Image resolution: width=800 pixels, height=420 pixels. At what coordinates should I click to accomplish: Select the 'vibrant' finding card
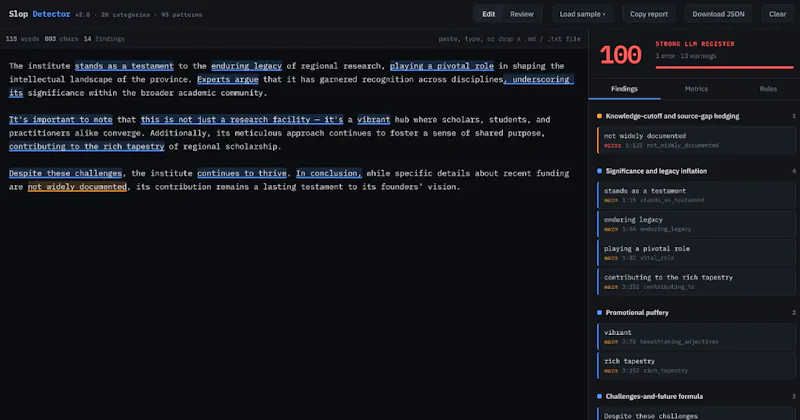click(x=696, y=336)
